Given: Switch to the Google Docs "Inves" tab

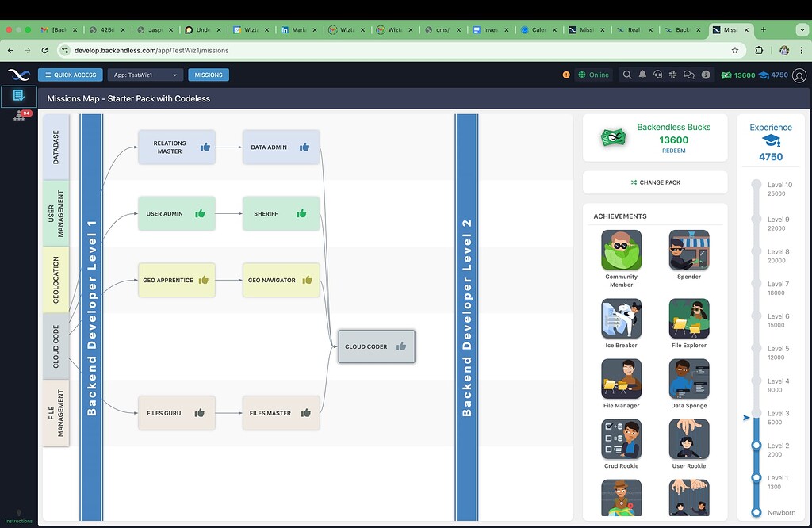Looking at the screenshot, I should (492, 30).
